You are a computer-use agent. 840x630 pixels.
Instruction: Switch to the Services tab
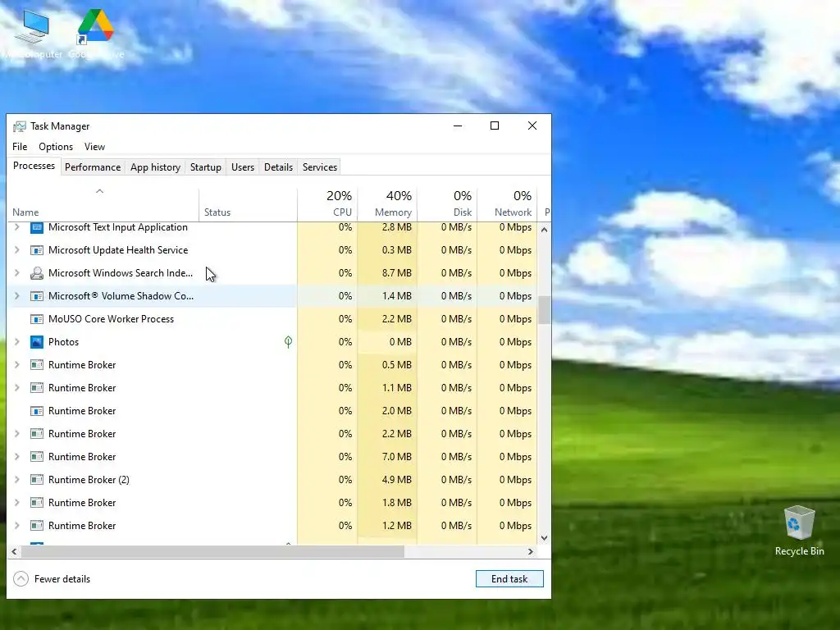point(320,167)
